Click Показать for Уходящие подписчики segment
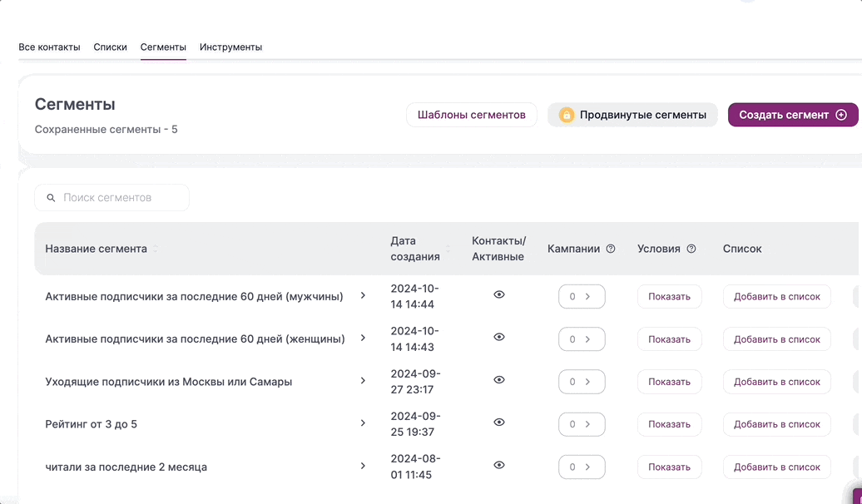 tap(670, 382)
